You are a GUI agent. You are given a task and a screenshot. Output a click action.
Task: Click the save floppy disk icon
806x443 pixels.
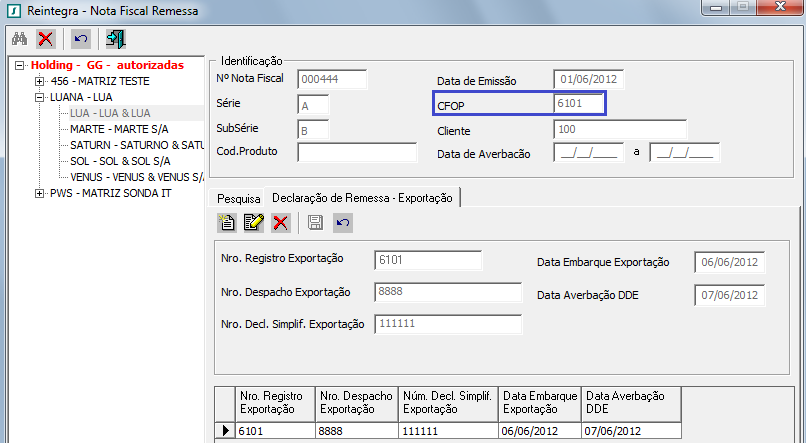(315, 223)
